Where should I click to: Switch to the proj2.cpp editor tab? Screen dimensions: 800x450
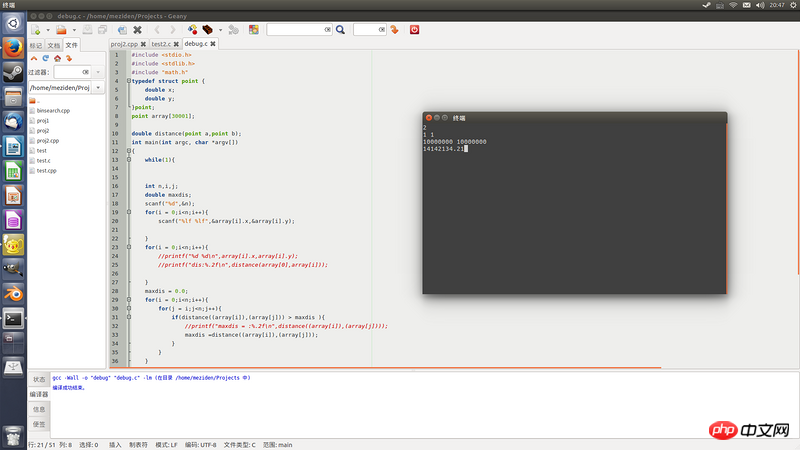pos(124,44)
